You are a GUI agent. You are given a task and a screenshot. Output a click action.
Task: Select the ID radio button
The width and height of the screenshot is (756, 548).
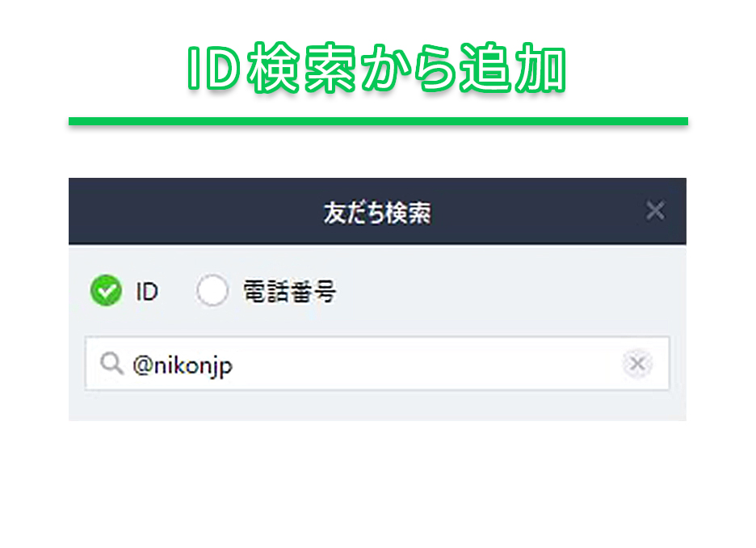point(106,290)
